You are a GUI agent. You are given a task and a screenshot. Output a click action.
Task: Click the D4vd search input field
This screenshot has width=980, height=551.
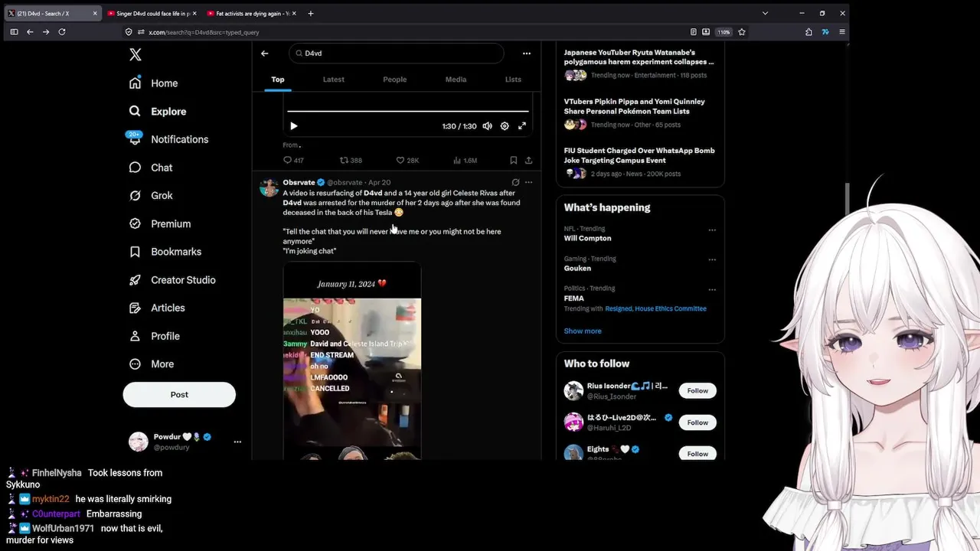[397, 54]
